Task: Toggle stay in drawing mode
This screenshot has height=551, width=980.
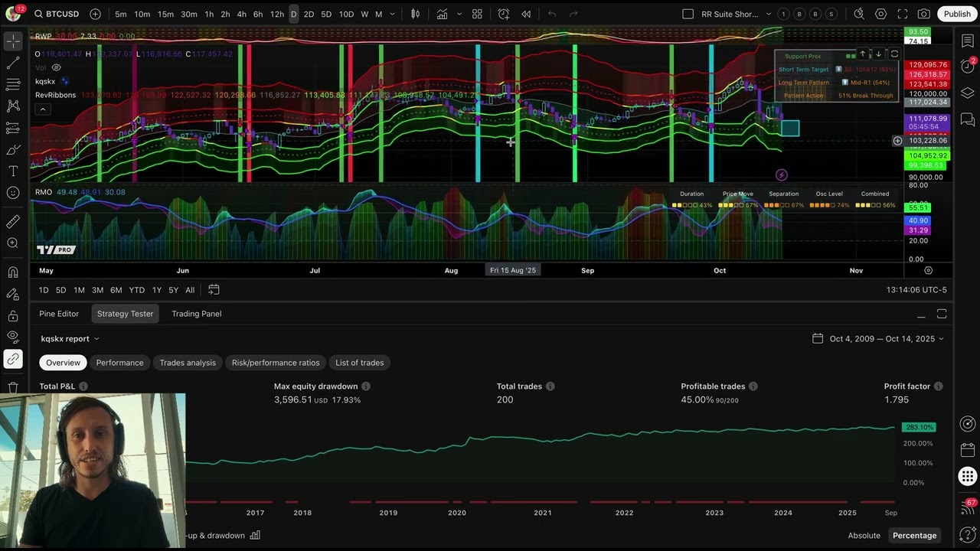Action: tap(13, 294)
